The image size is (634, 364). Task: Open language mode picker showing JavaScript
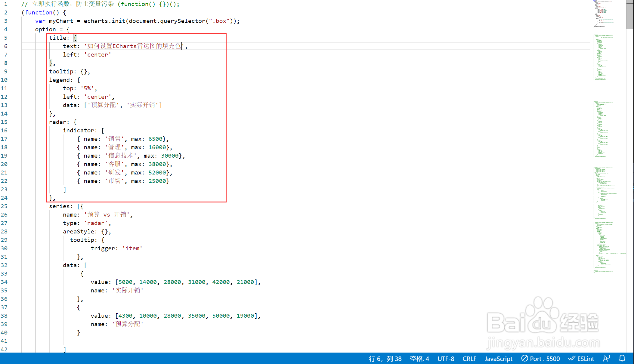pos(498,359)
